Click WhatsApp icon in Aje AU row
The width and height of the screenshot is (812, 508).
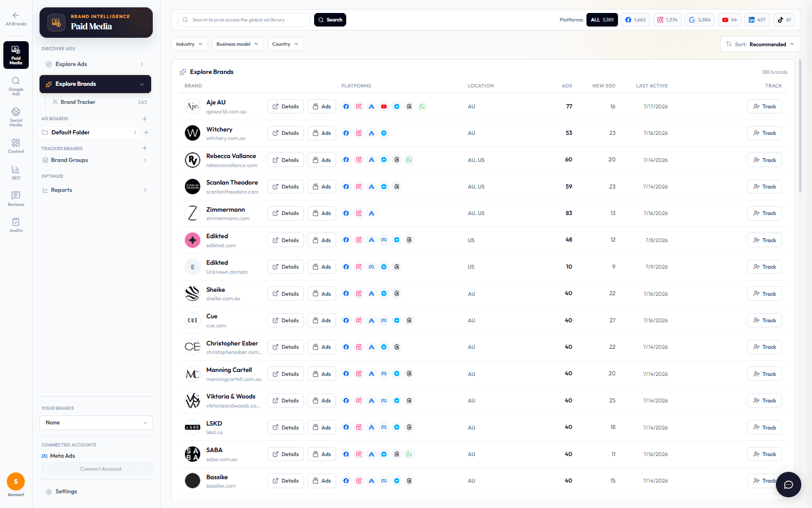click(422, 107)
